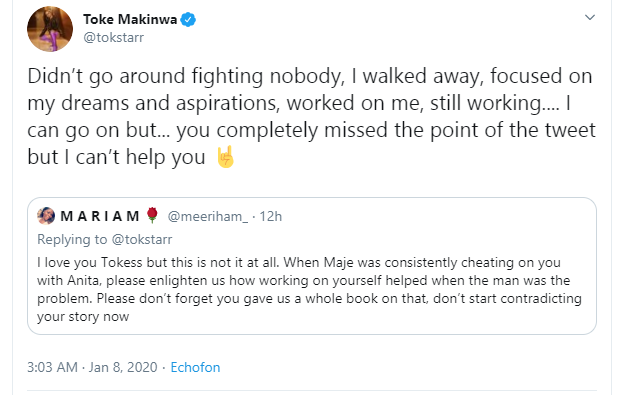Open the tweet options chevron menu
The image size is (620, 395).
tap(590, 17)
